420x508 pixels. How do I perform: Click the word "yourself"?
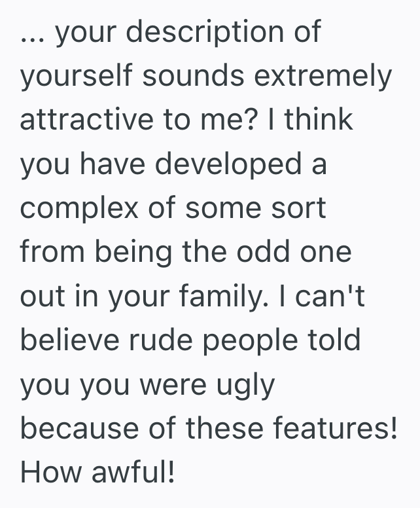(77, 77)
